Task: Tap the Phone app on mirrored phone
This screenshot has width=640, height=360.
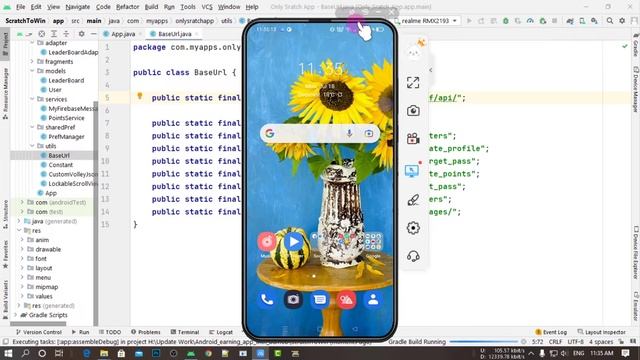Action: click(267, 300)
